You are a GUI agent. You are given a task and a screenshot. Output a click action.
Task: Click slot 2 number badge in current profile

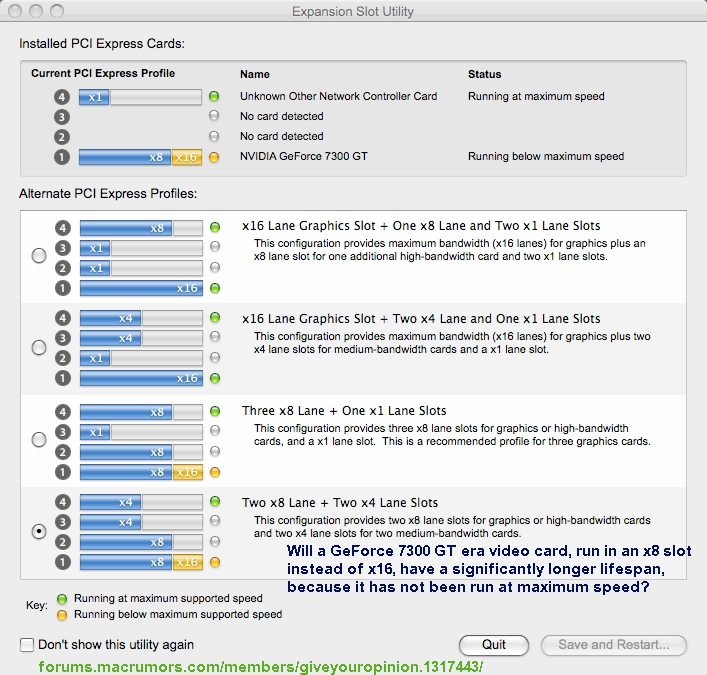click(62, 137)
